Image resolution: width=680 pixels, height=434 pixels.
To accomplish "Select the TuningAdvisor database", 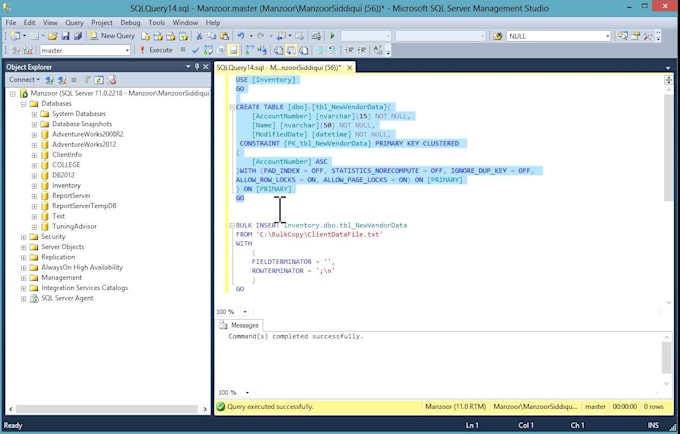I will pos(74,226).
